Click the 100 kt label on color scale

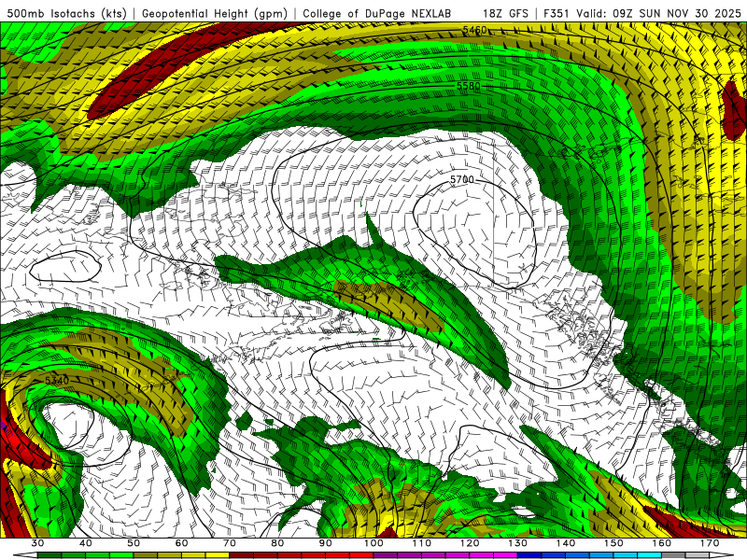pyautogui.click(x=373, y=543)
